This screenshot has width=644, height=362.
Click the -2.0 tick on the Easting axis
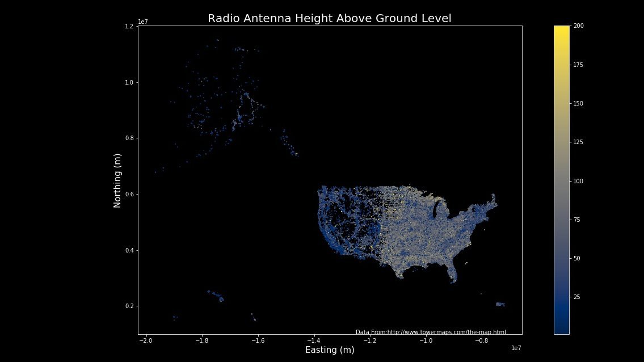(146, 340)
